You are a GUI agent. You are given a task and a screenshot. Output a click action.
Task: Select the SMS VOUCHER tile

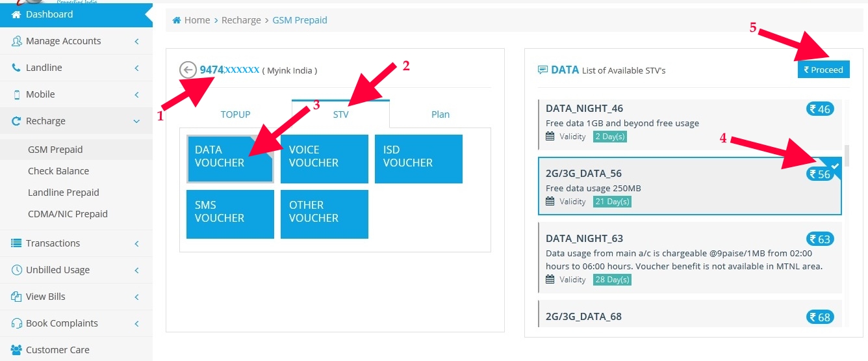230,214
